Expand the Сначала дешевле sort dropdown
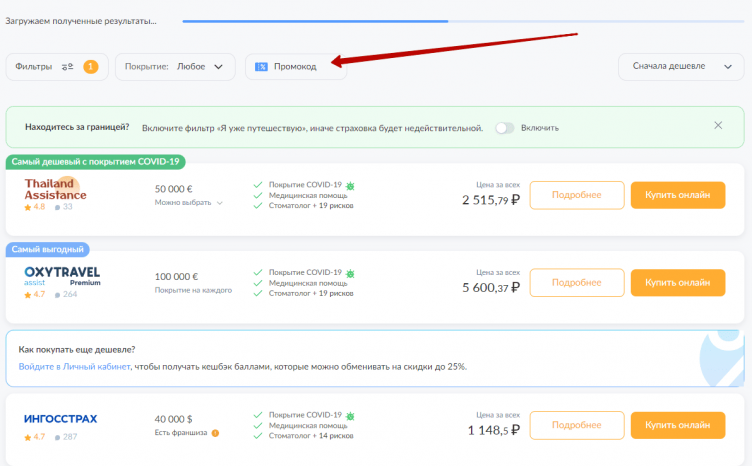This screenshot has height=466, width=752. (681, 67)
